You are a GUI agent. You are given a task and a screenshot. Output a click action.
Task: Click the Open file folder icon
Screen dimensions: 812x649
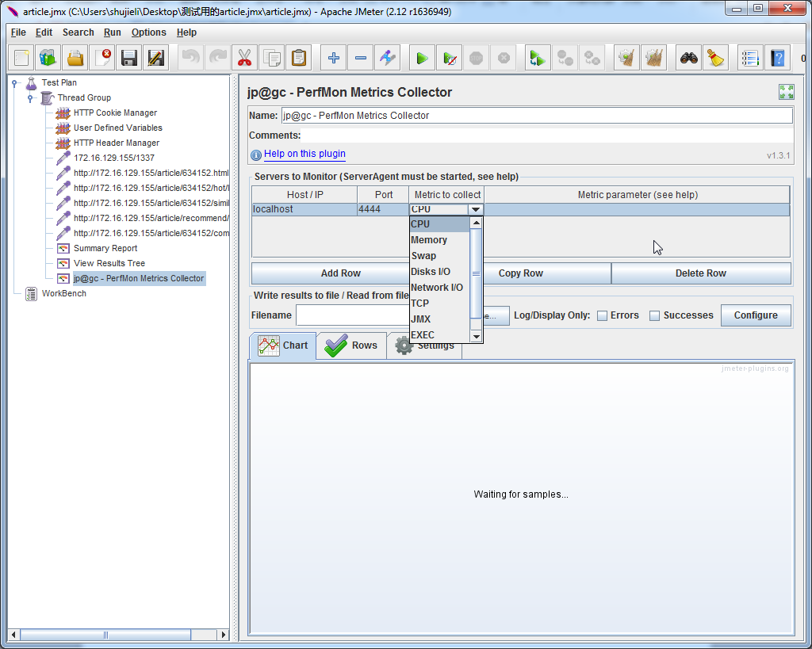(75, 58)
